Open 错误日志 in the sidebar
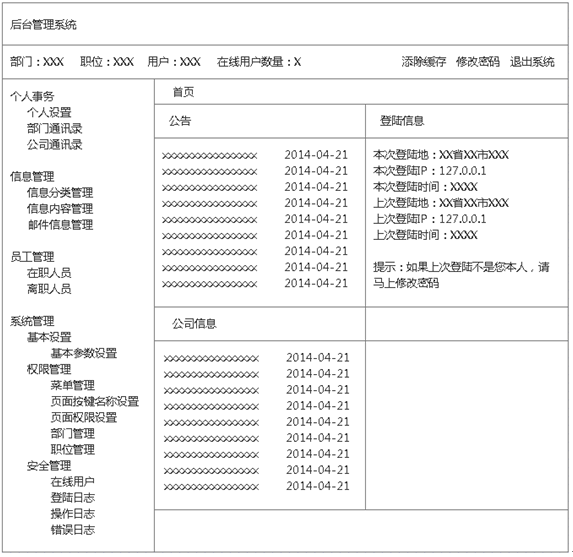 pyautogui.click(x=73, y=530)
